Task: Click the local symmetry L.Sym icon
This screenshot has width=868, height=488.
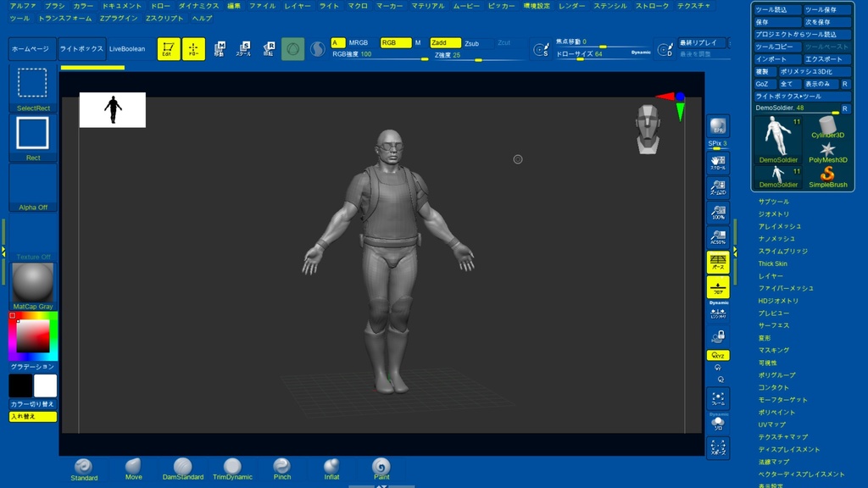Action: 718,313
